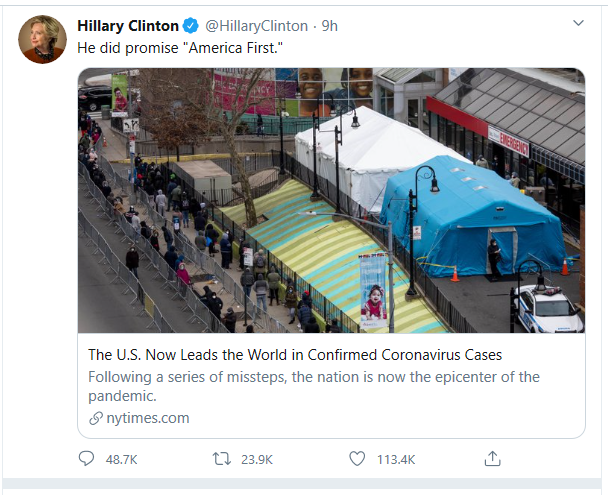Click the 23.9K retweet count

[x=257, y=459]
